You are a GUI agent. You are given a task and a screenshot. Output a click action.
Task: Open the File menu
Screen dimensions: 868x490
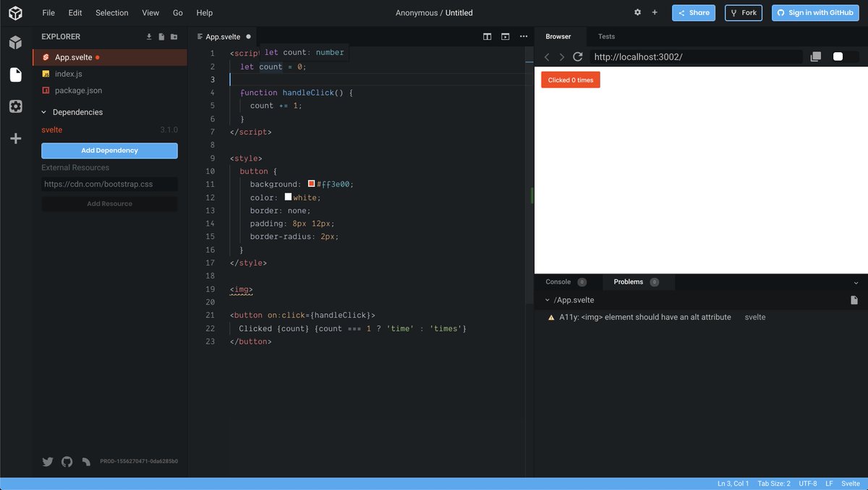click(48, 12)
